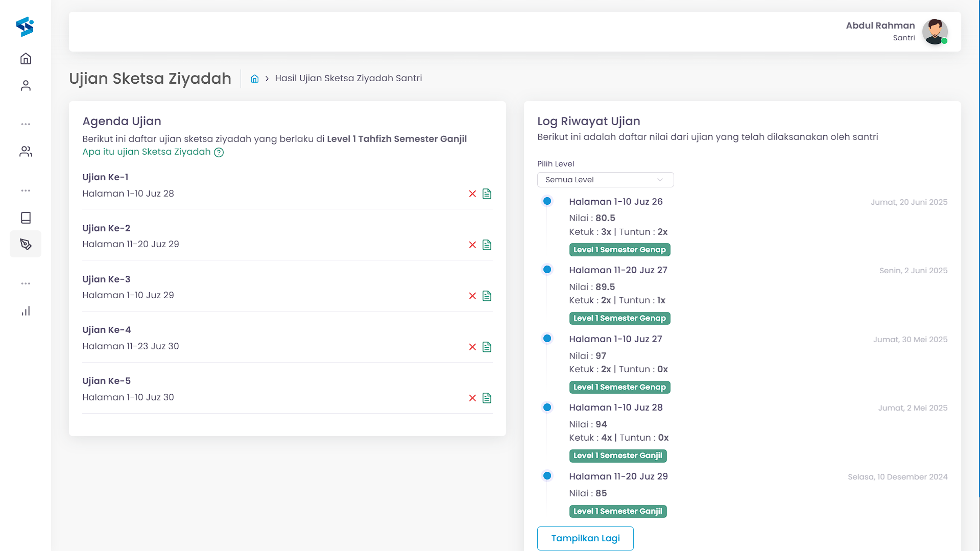Click the help icon beside Apa itu ujian link
The width and height of the screenshot is (980, 551).
point(219,152)
